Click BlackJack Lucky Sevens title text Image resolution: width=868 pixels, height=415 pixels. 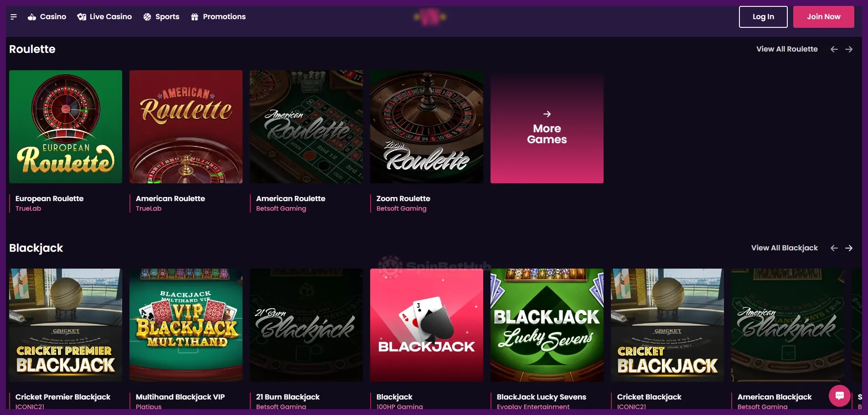pyautogui.click(x=542, y=397)
